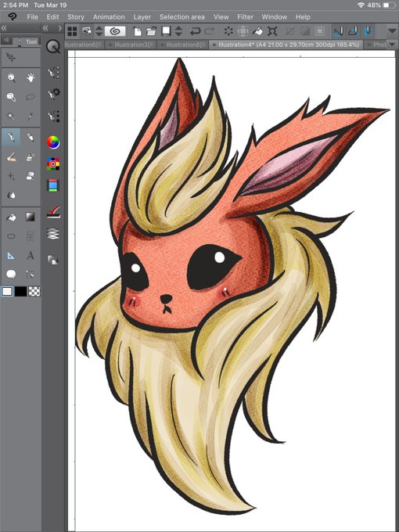Screen dimensions: 399x532
Task: Click the Delete dotted-circle icon
Action: pyautogui.click(x=228, y=31)
